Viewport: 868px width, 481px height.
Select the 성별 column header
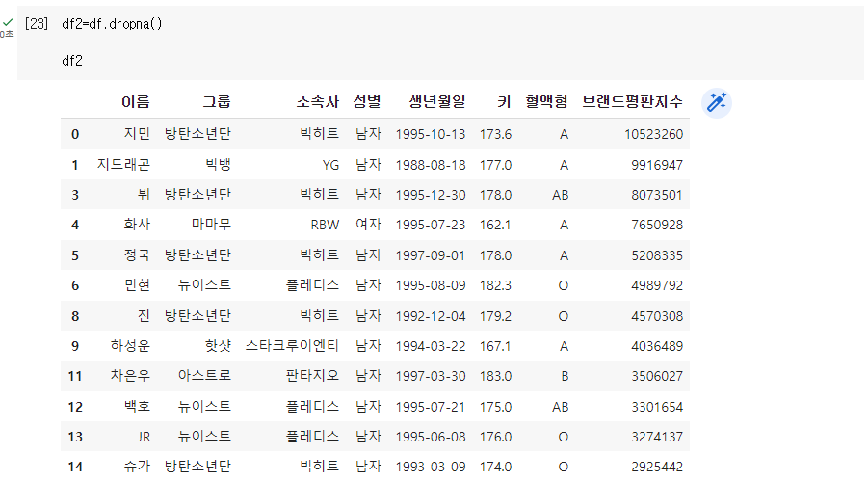(367, 102)
